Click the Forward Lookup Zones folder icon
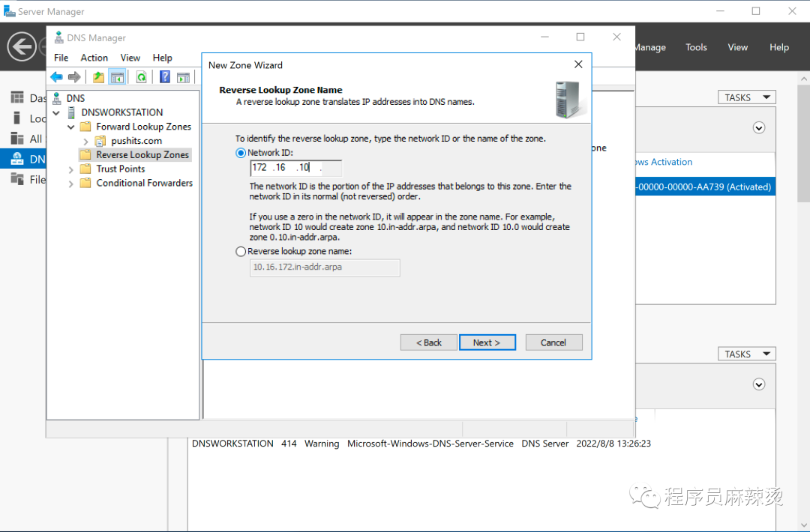This screenshot has width=810, height=532. point(85,127)
